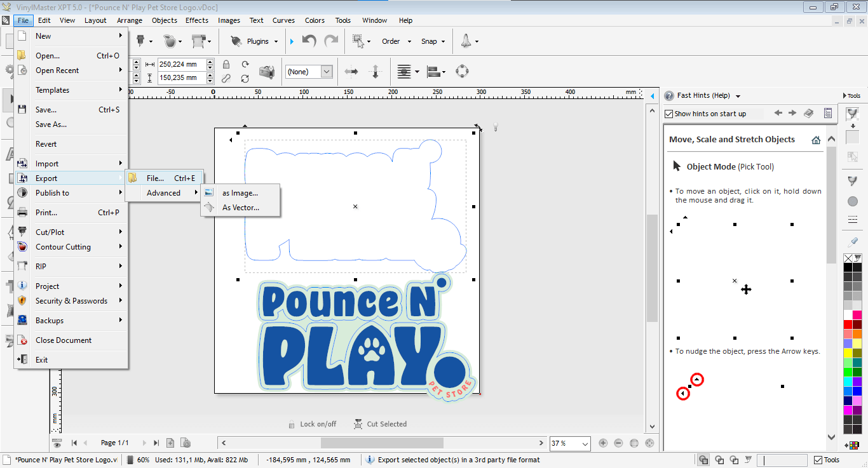Viewport: 868px width, 468px height.
Task: Click the Cut Selected button
Action: tap(380, 424)
